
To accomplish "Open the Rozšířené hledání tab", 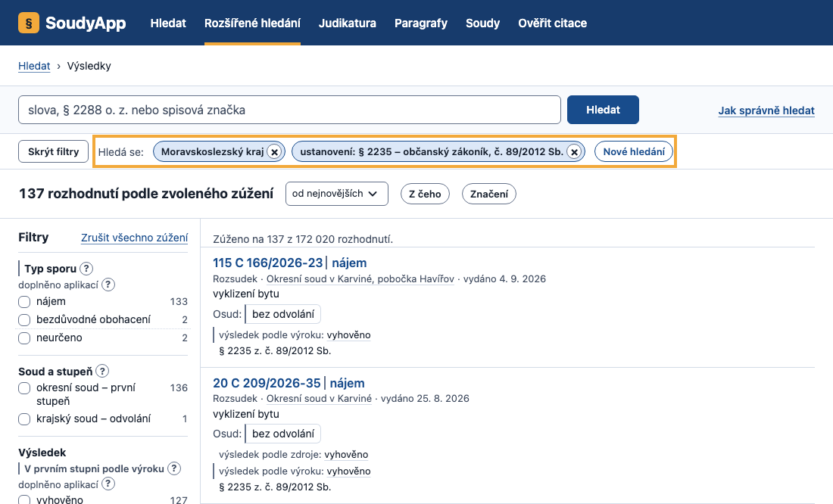I will click(x=252, y=23).
